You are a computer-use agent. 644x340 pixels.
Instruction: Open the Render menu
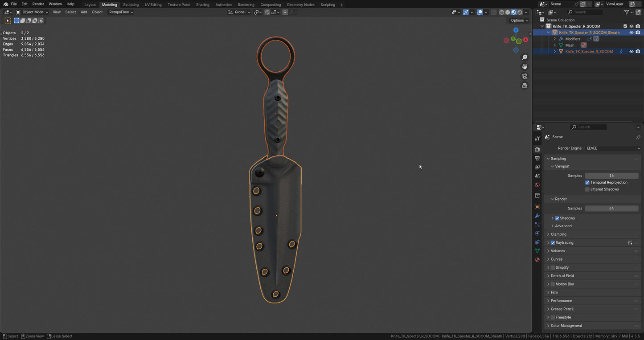pyautogui.click(x=38, y=4)
